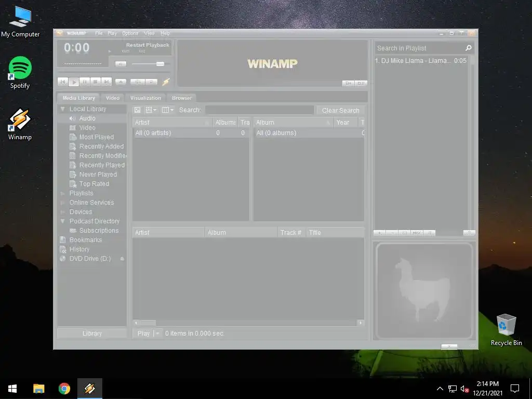Select Video in the library tree
Image resolution: width=532 pixels, height=399 pixels.
87,128
